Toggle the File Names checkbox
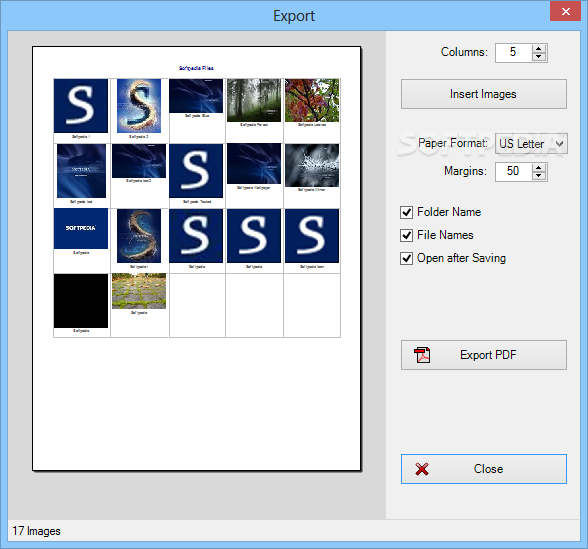 (x=406, y=235)
